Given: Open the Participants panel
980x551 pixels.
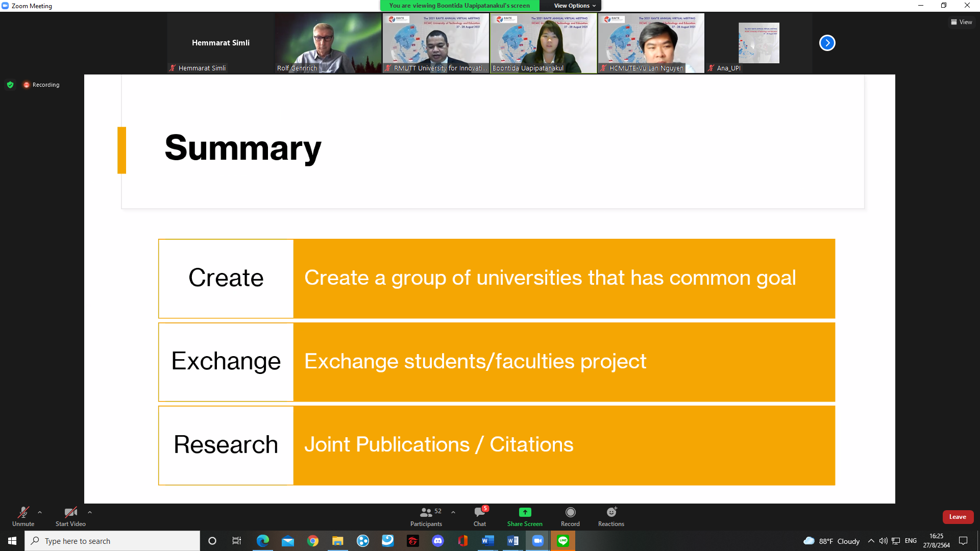Looking at the screenshot, I should (x=427, y=516).
